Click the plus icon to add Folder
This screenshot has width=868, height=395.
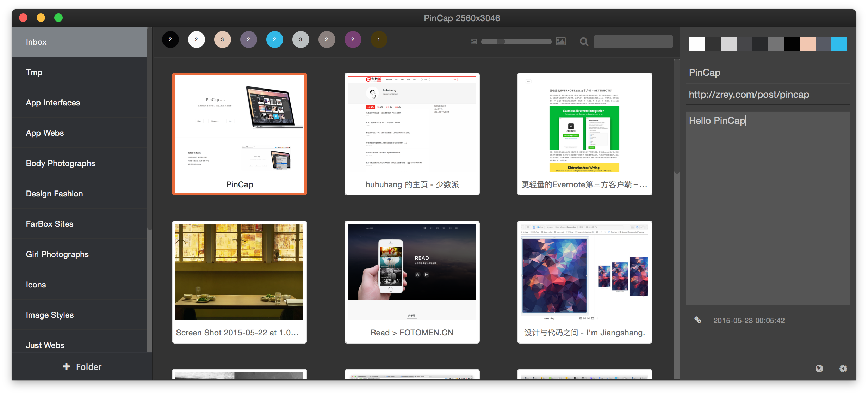pos(66,367)
